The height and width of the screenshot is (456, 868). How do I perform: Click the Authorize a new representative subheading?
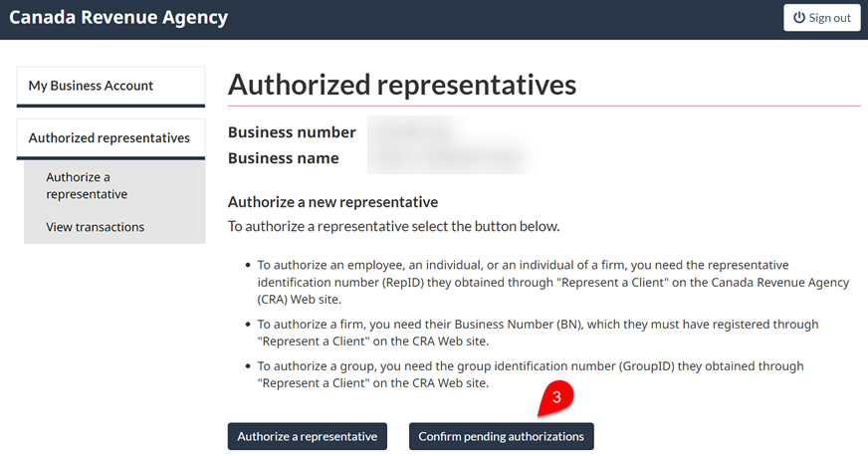[332, 202]
